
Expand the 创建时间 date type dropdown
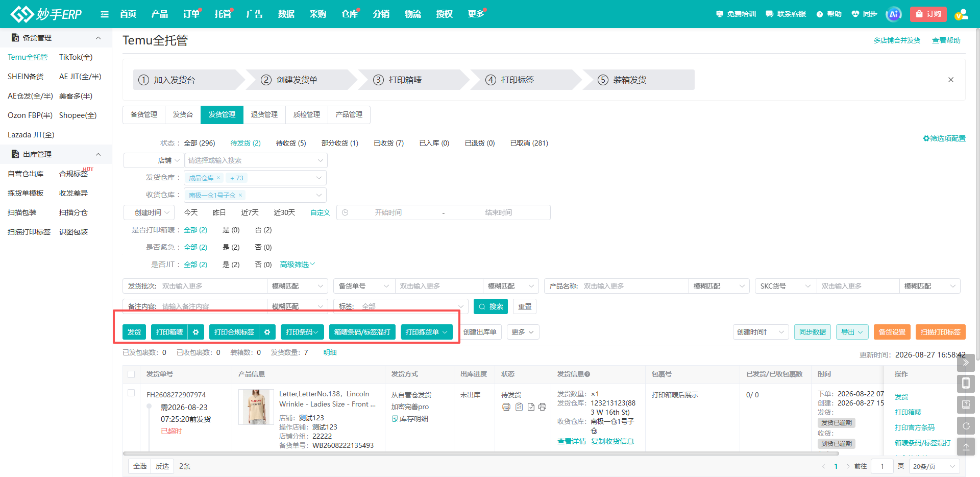[149, 212]
